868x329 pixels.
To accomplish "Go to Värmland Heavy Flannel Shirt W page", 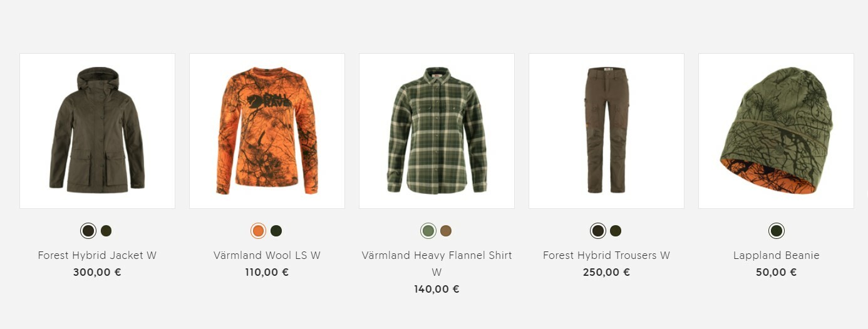I will pyautogui.click(x=437, y=263).
